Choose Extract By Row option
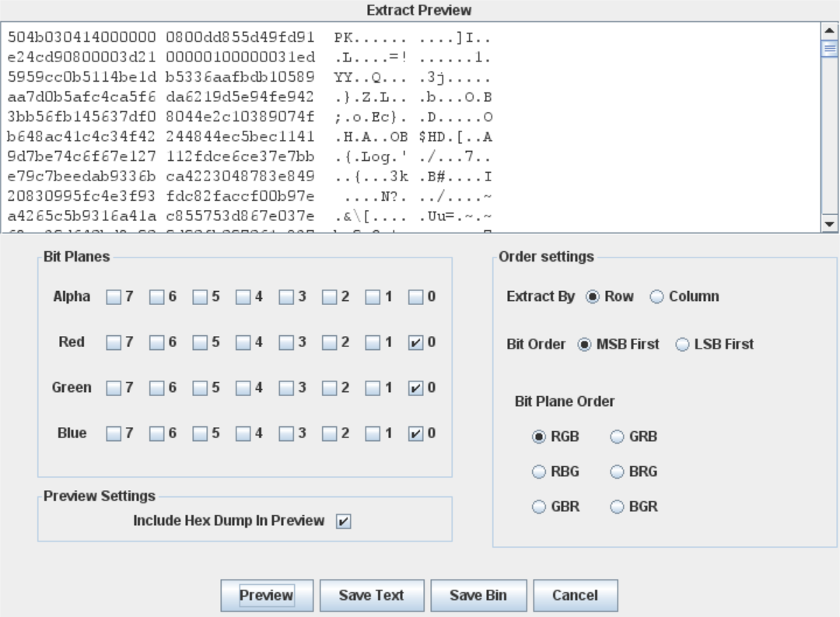The height and width of the screenshot is (617, 840). click(x=593, y=296)
